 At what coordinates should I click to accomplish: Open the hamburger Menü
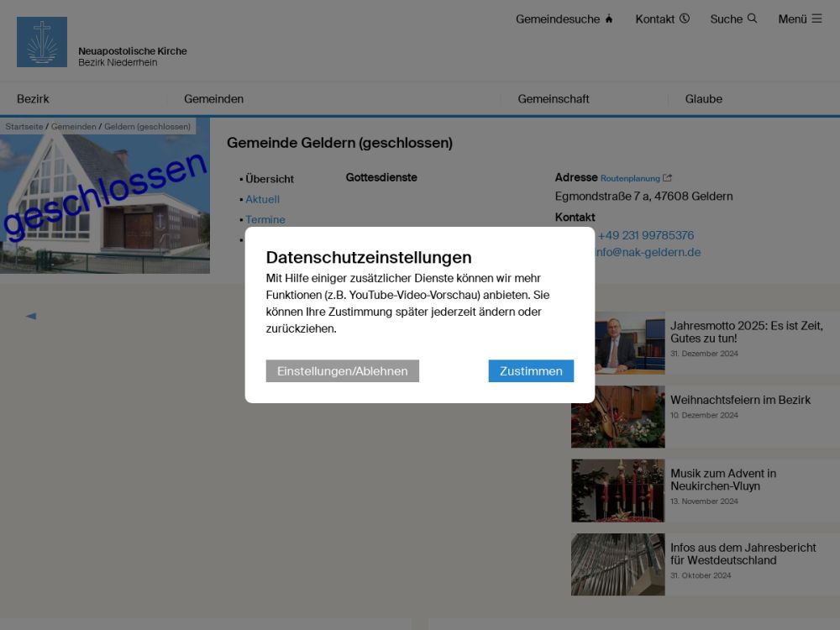pyautogui.click(x=800, y=18)
